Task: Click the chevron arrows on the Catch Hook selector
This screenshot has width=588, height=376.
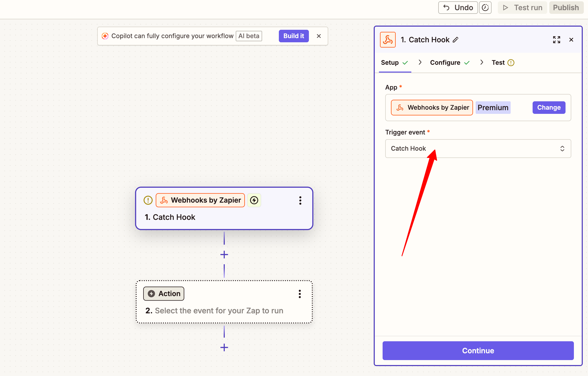Action: point(562,149)
